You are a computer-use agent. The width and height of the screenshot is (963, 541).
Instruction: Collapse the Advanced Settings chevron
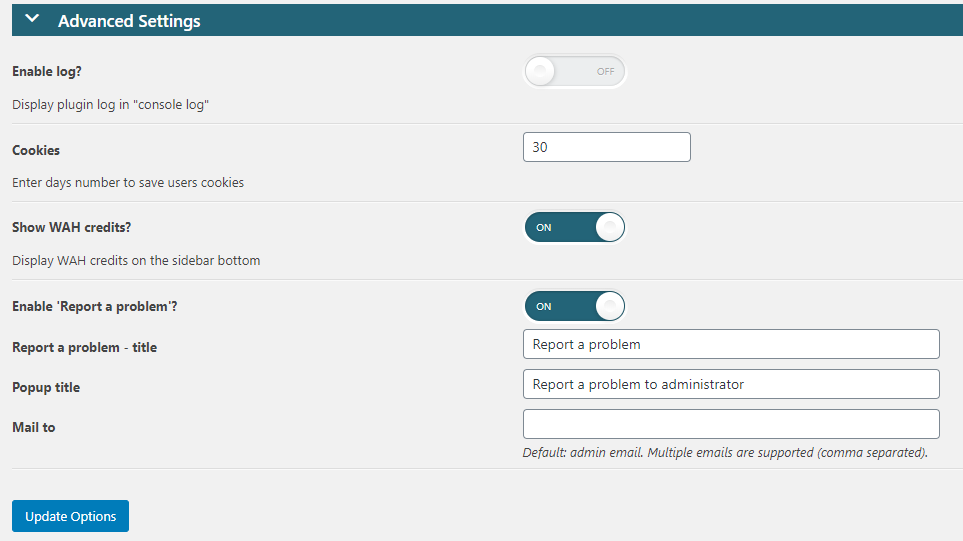[32, 19]
